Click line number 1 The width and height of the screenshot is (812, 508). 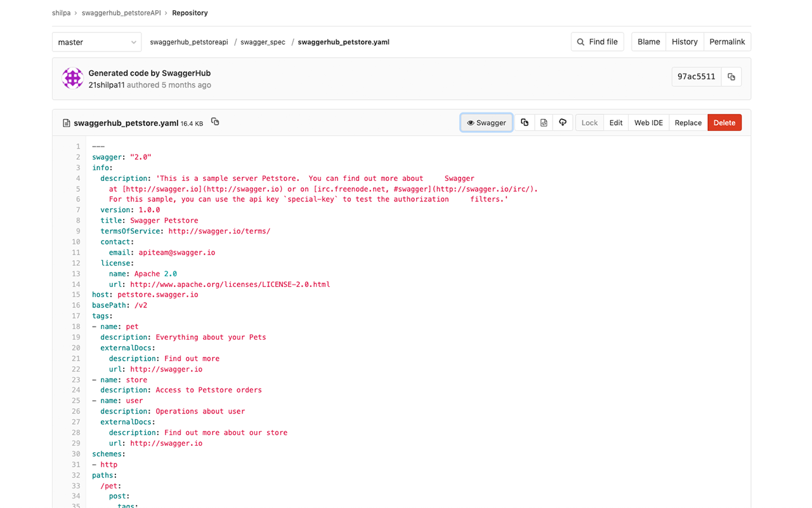[78, 147]
